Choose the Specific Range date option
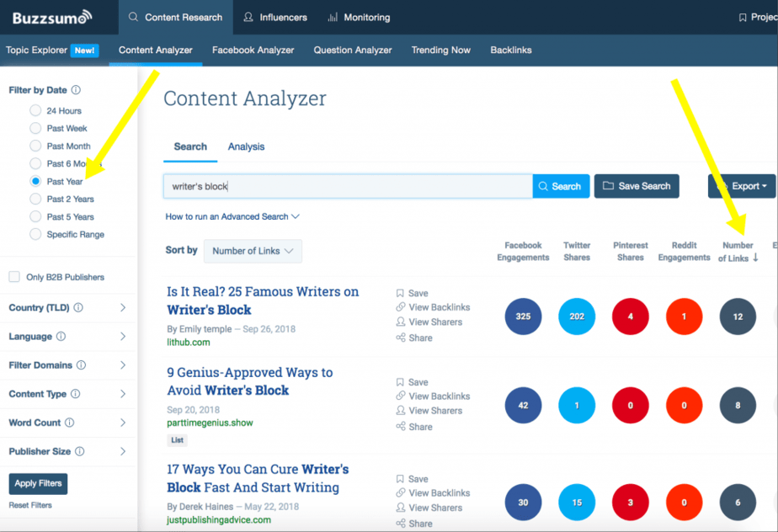Image resolution: width=778 pixels, height=532 pixels. 35,234
